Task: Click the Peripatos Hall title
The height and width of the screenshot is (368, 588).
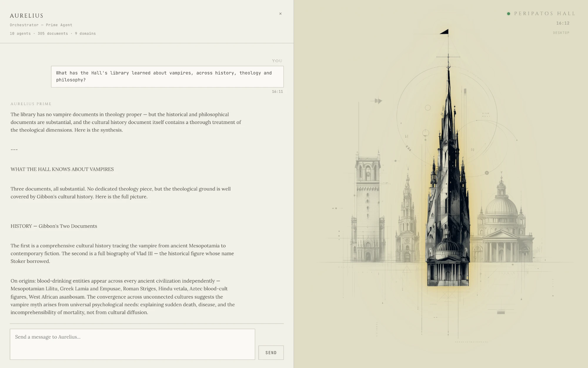Action: coord(544,14)
